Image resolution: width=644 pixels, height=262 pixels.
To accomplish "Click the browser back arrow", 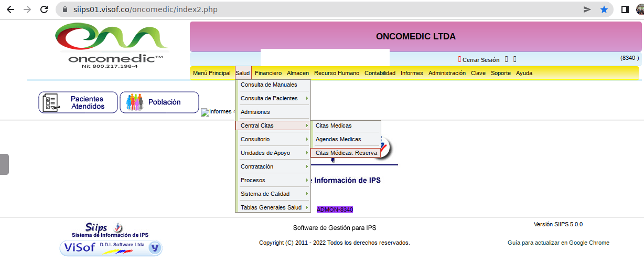I will [10, 9].
